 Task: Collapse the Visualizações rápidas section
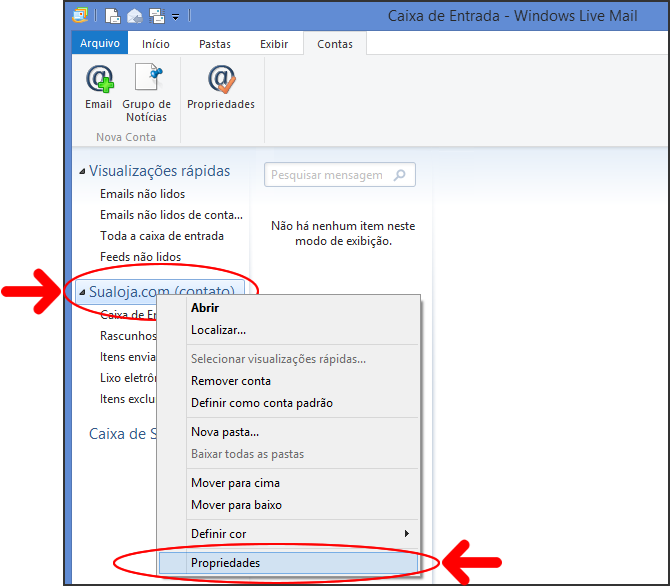click(82, 172)
